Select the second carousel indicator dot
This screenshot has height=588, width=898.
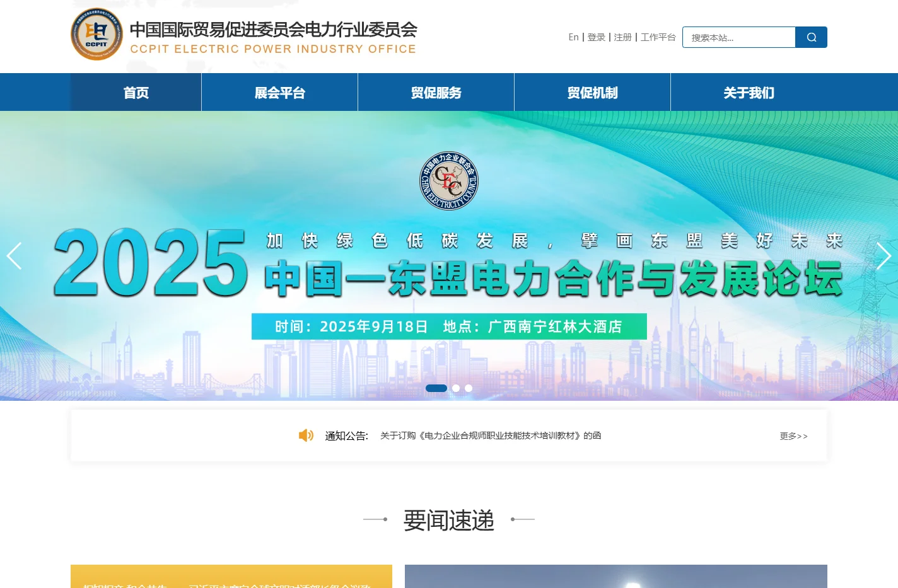pos(456,388)
